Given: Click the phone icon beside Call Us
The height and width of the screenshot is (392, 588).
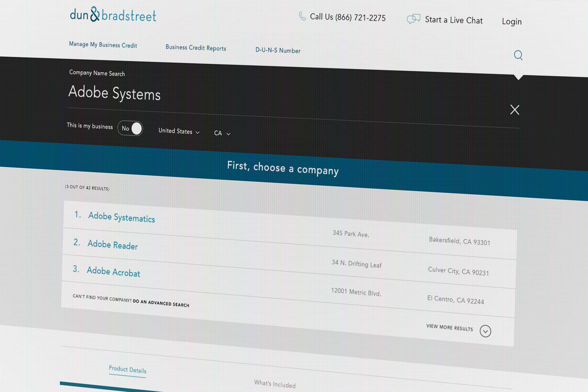Looking at the screenshot, I should [302, 16].
